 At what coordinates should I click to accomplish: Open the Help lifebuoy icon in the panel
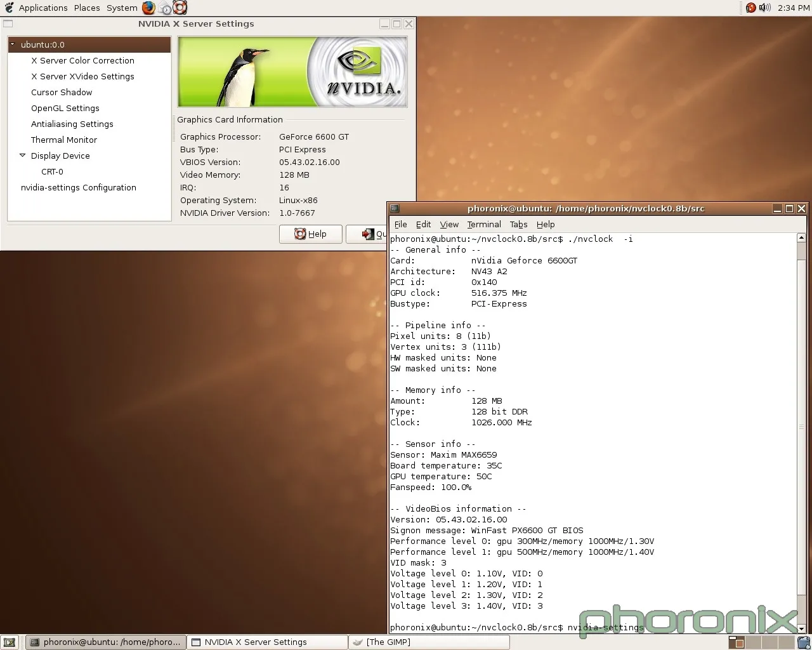[180, 8]
